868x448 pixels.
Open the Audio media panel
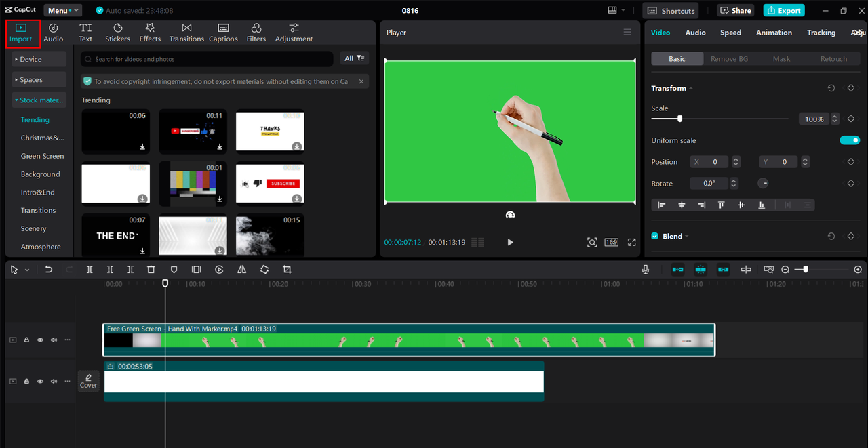coord(54,33)
